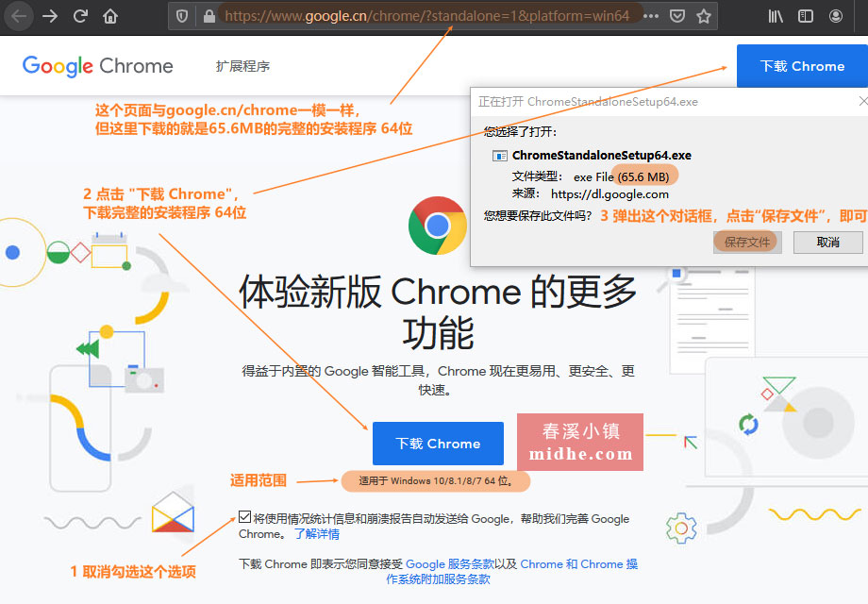
Task: Open the 扩展程序 menu item
Action: [x=242, y=66]
